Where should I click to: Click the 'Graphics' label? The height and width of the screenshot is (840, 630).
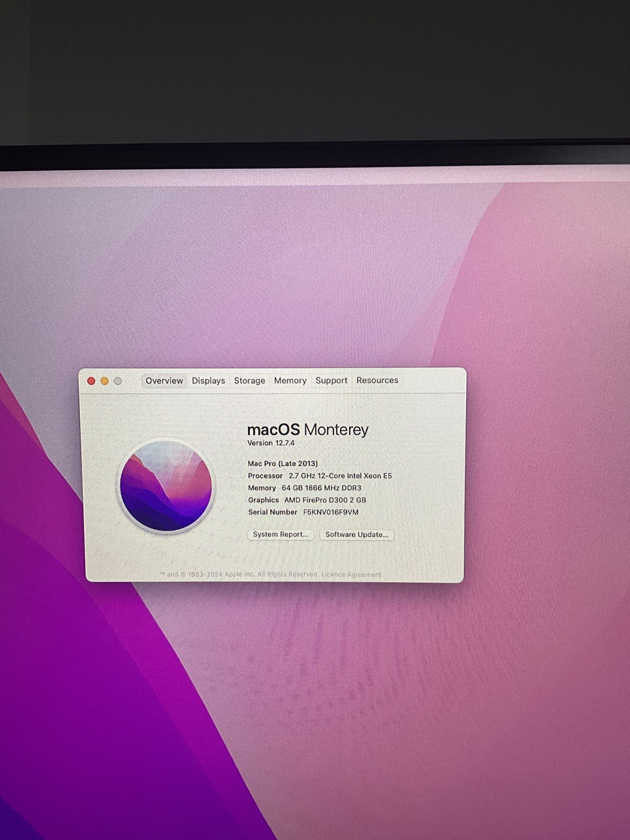264,500
